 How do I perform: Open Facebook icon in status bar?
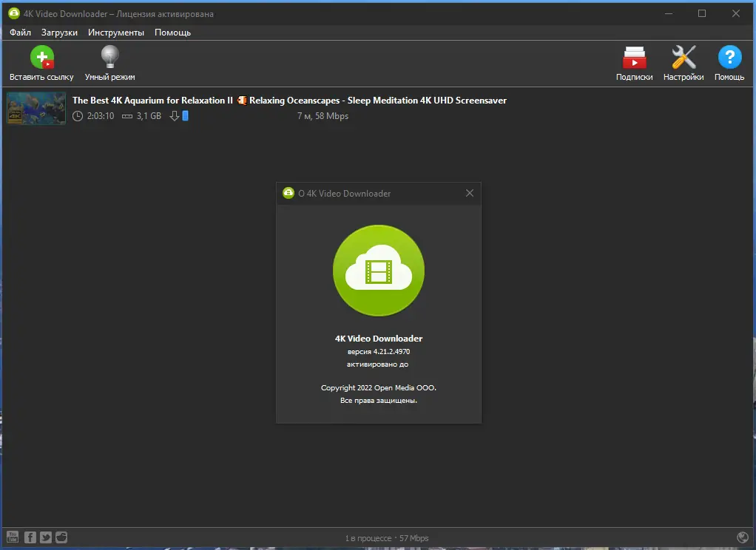[30, 537]
